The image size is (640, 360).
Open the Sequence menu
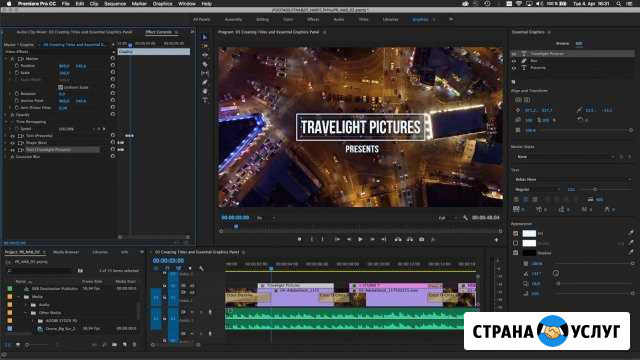tap(115, 4)
